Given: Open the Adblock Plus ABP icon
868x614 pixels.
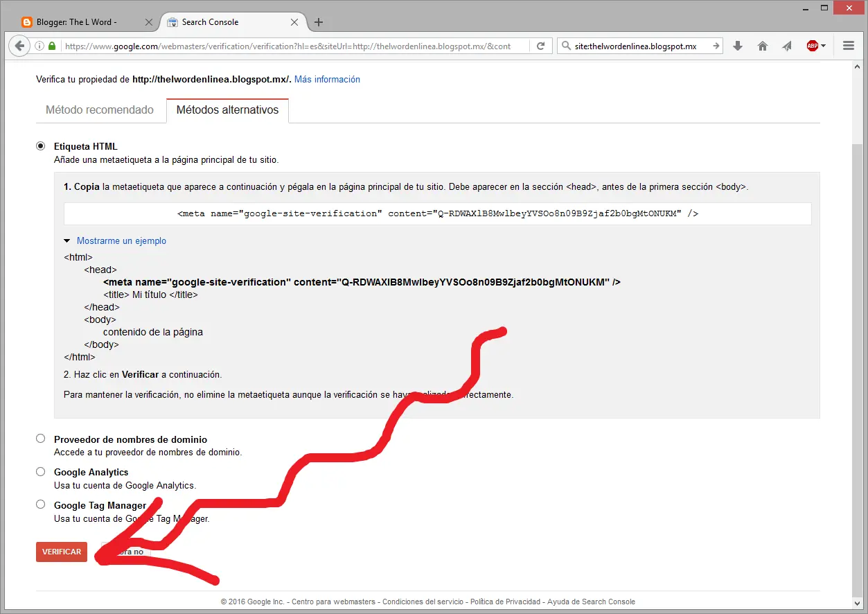Looking at the screenshot, I should pos(812,46).
